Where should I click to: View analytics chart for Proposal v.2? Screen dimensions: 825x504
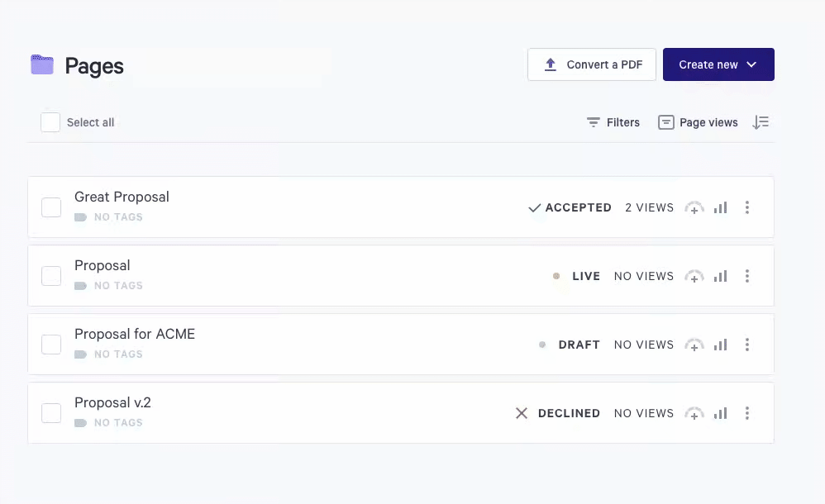[x=720, y=413]
